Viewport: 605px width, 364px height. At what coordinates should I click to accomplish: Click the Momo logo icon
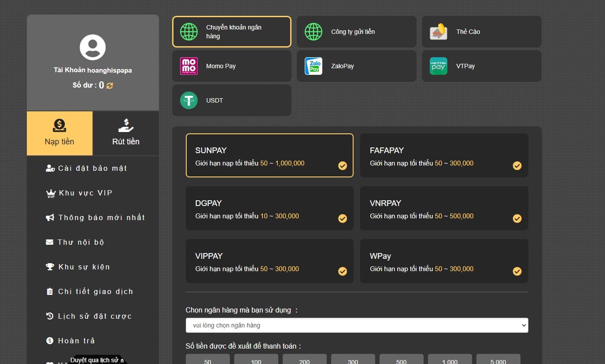tap(189, 66)
